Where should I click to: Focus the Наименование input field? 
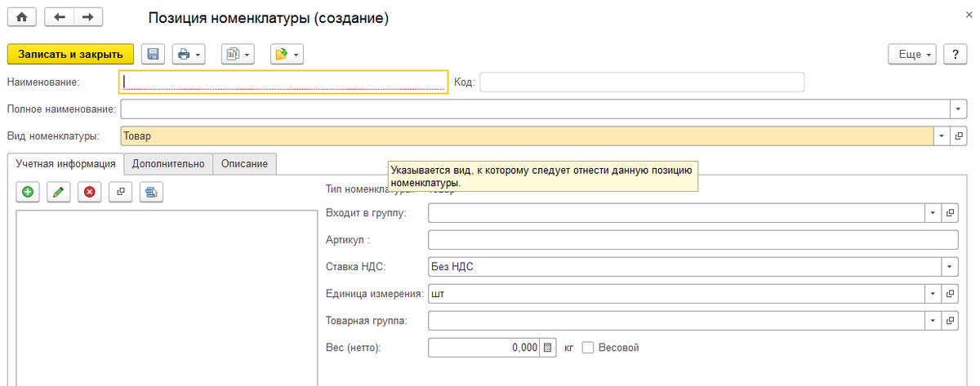pos(283,82)
